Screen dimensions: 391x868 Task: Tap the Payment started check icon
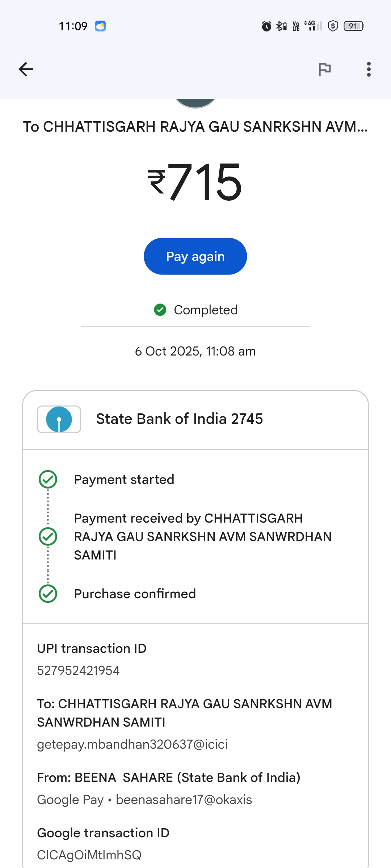pyautogui.click(x=48, y=480)
